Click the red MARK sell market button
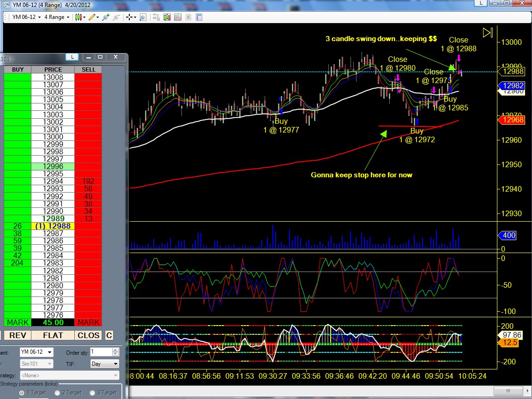532x399 pixels. [x=88, y=322]
